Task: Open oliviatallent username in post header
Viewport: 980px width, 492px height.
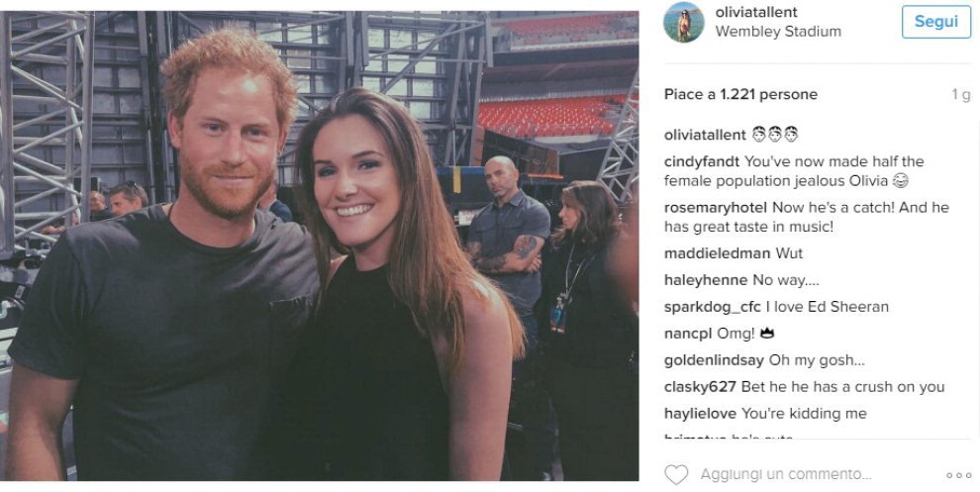Action: 756,12
